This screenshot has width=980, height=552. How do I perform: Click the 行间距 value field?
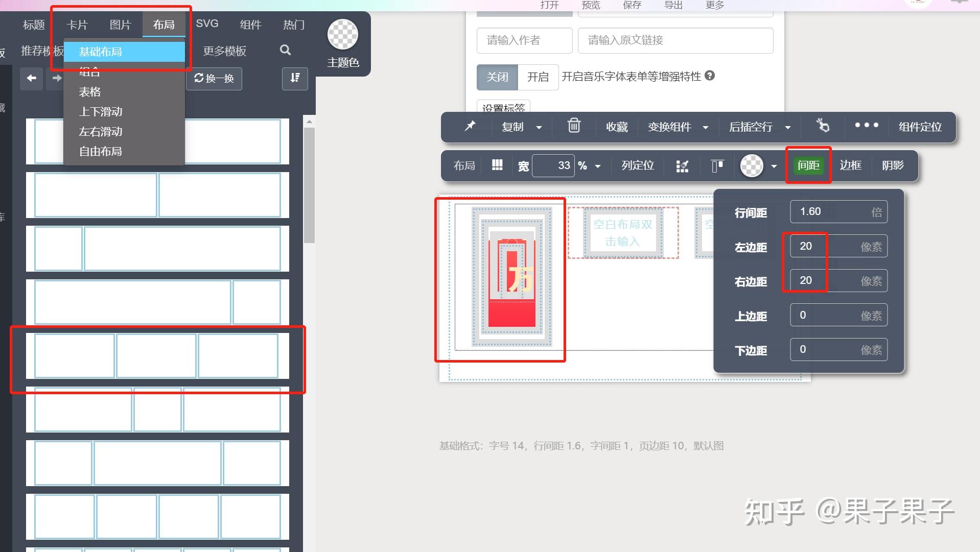[x=838, y=211]
